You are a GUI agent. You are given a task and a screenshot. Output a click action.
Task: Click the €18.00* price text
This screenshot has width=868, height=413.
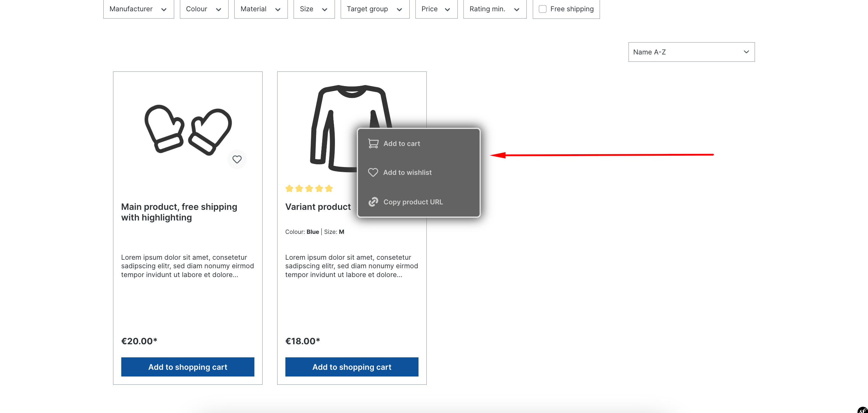(x=303, y=341)
